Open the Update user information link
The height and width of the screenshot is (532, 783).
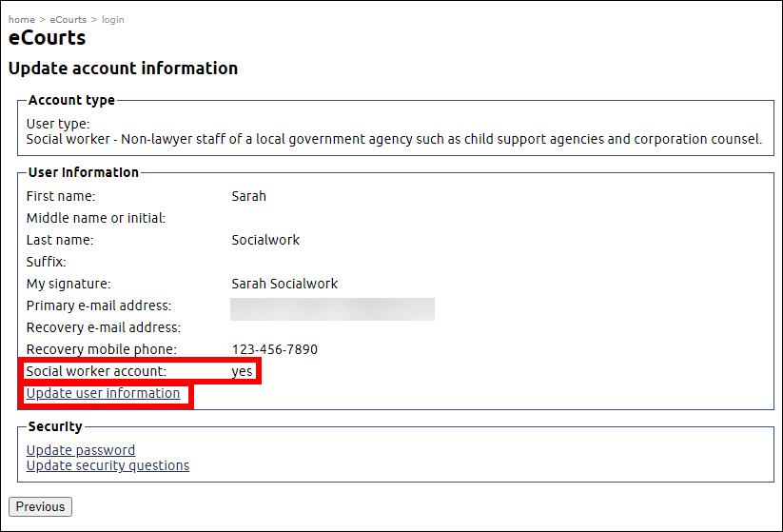click(x=103, y=393)
